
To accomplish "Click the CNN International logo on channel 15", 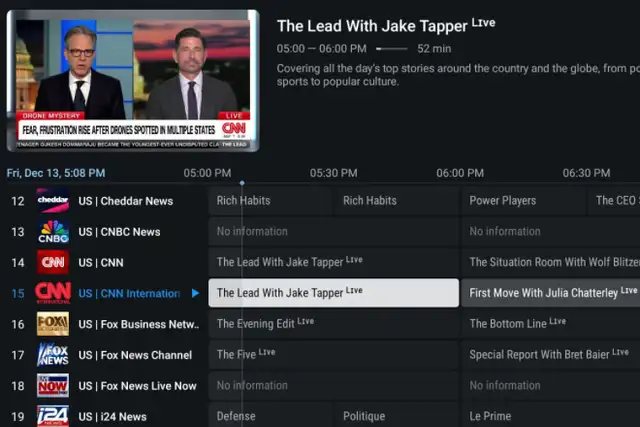I will click(x=53, y=293).
